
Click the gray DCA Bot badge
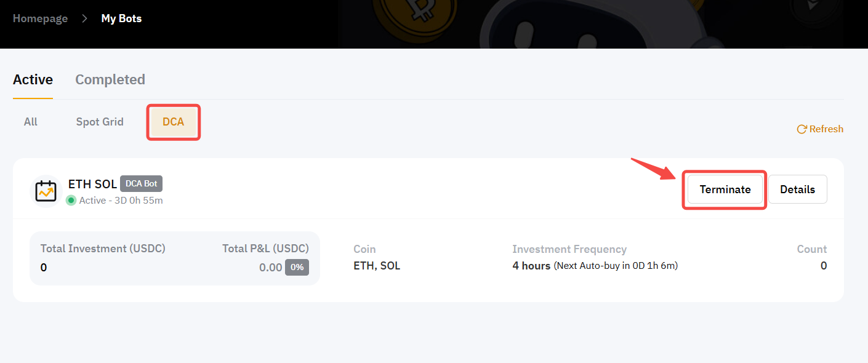pyautogui.click(x=141, y=183)
